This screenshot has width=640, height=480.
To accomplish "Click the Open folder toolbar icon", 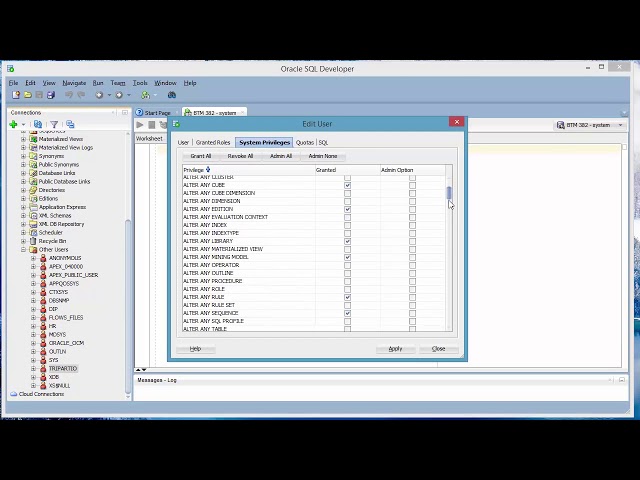I will (28, 95).
